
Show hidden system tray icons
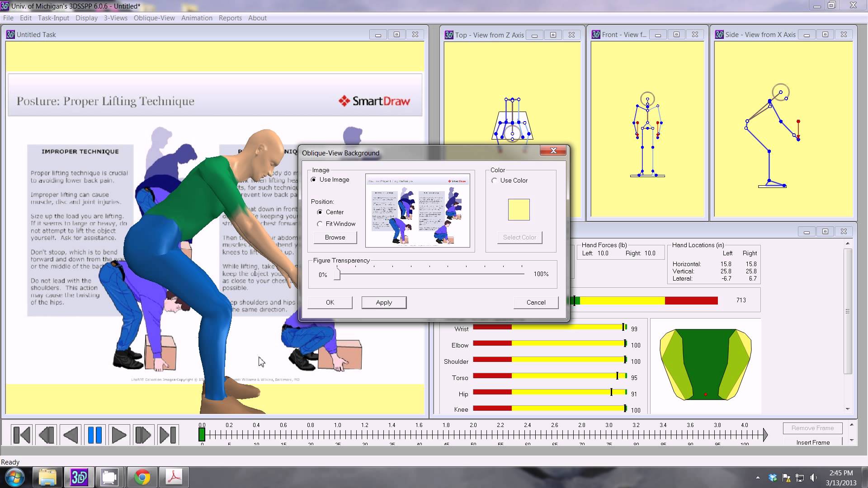pos(758,478)
